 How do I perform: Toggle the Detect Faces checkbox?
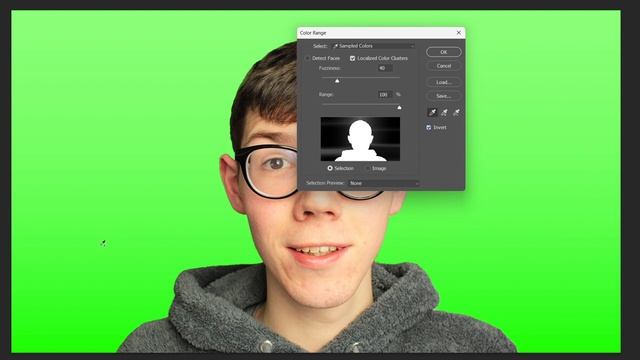(308, 58)
